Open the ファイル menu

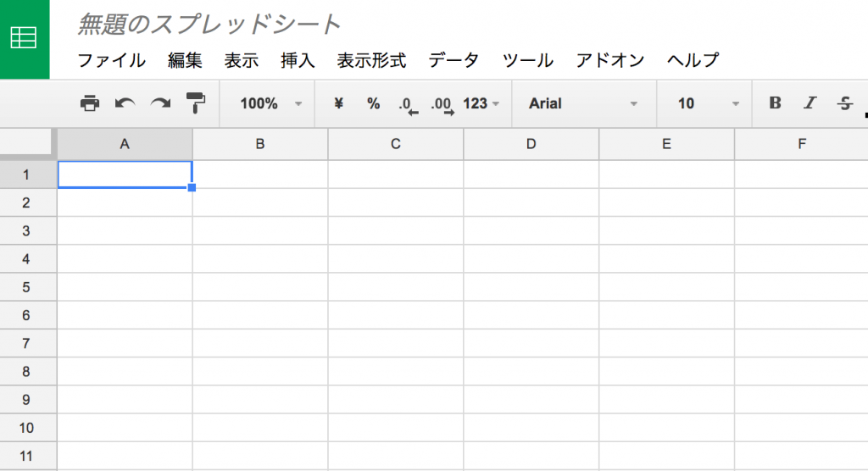click(x=111, y=60)
